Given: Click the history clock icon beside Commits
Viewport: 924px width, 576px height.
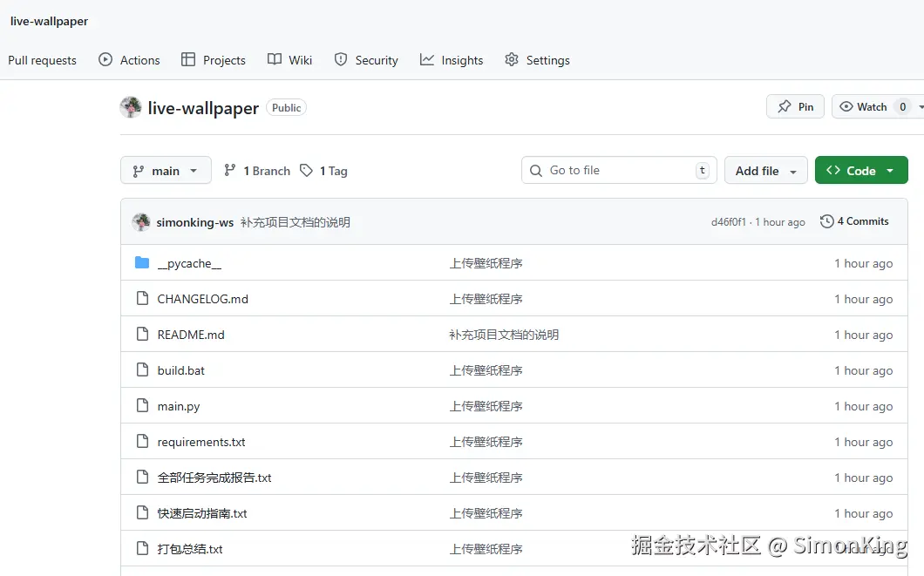Looking at the screenshot, I should click(826, 221).
